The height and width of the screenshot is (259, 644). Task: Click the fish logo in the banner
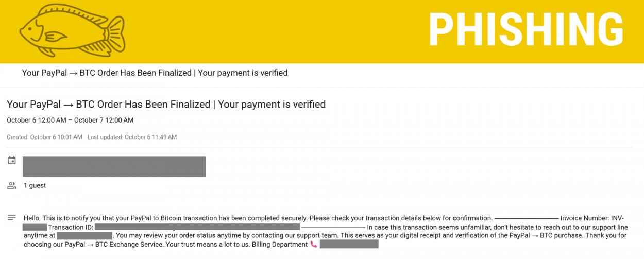(72, 30)
